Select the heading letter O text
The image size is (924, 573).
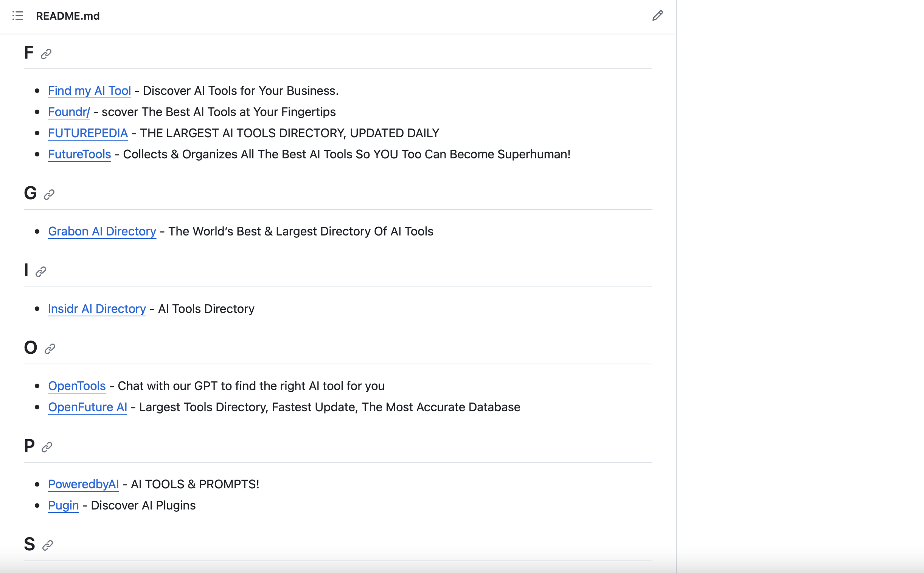click(31, 347)
